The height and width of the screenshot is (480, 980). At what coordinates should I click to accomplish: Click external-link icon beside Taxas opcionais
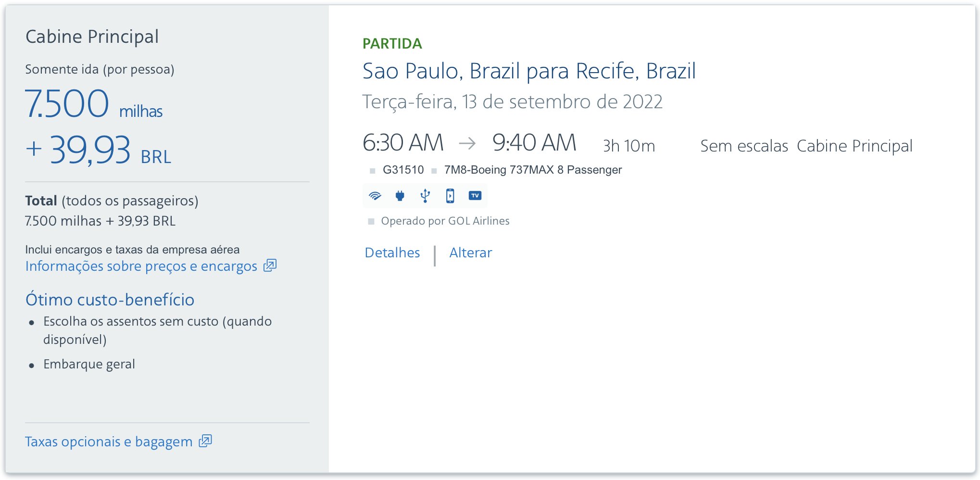tap(205, 441)
